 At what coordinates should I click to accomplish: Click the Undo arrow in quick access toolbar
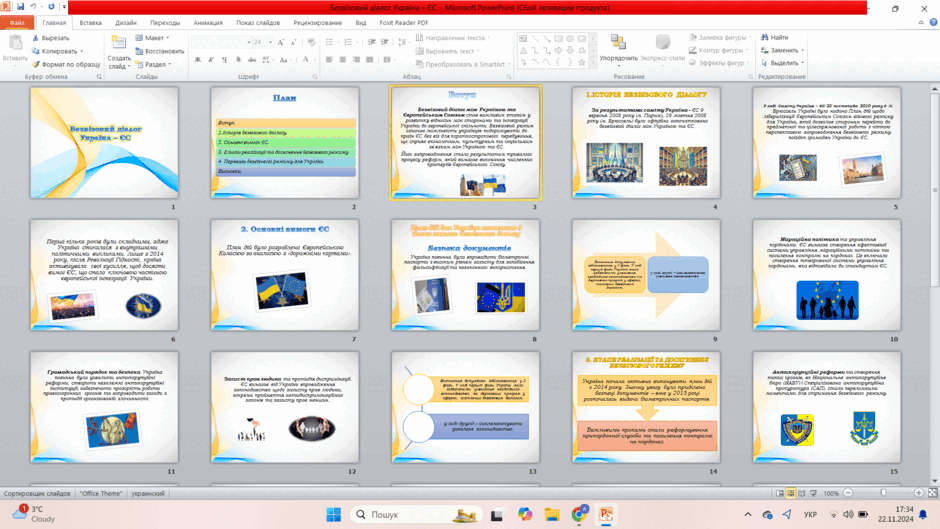[x=34, y=7]
